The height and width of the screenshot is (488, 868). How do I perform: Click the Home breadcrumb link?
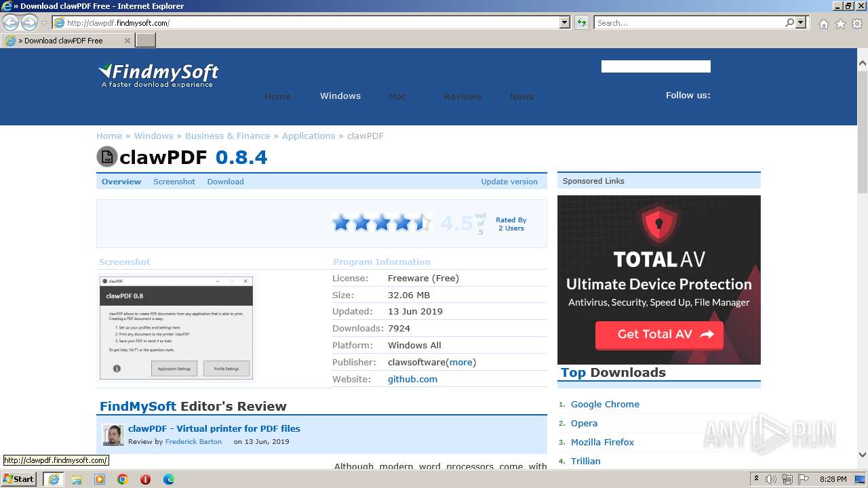coord(109,136)
